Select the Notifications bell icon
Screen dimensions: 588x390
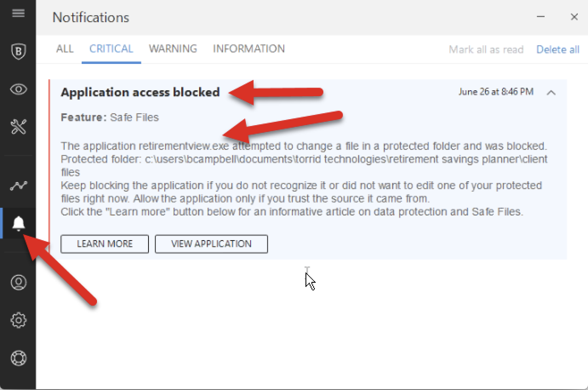[18, 223]
